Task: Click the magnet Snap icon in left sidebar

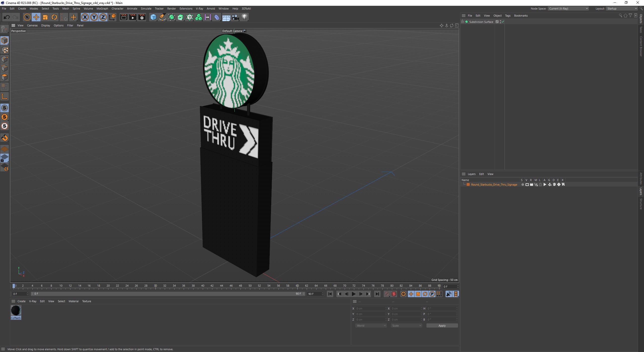Action: (x=5, y=138)
